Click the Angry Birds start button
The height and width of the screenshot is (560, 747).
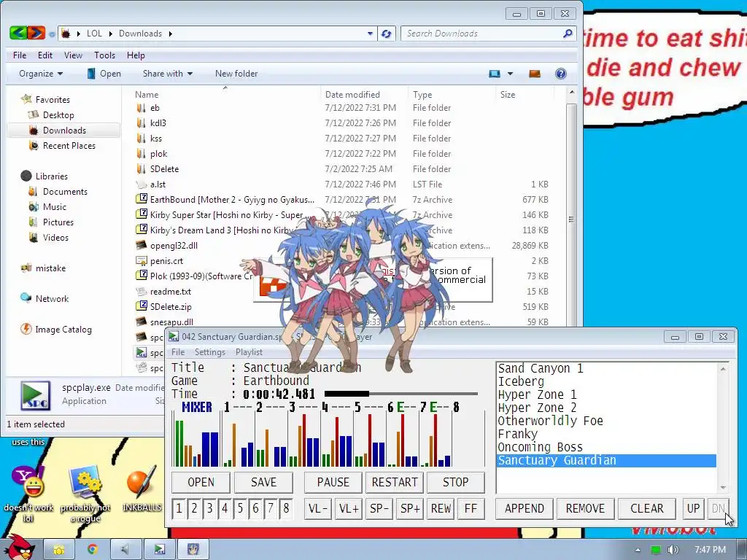click(20, 547)
